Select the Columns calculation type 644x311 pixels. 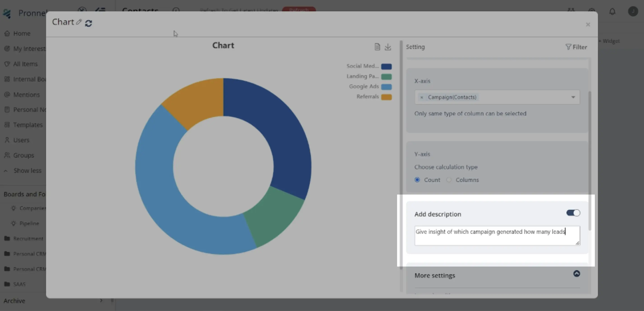tap(449, 180)
